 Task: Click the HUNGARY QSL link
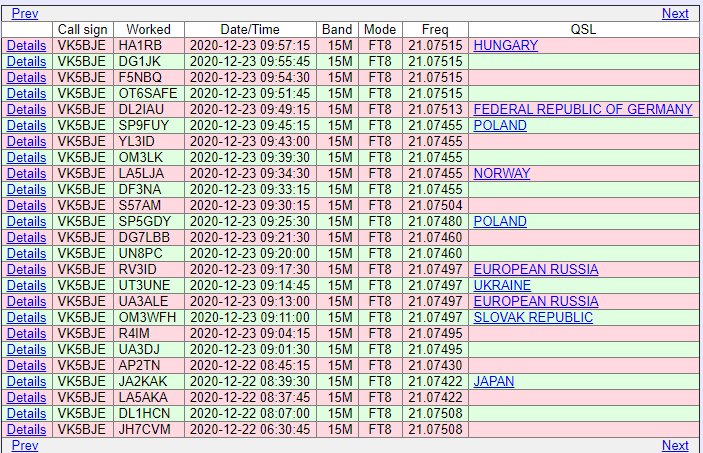click(505, 45)
